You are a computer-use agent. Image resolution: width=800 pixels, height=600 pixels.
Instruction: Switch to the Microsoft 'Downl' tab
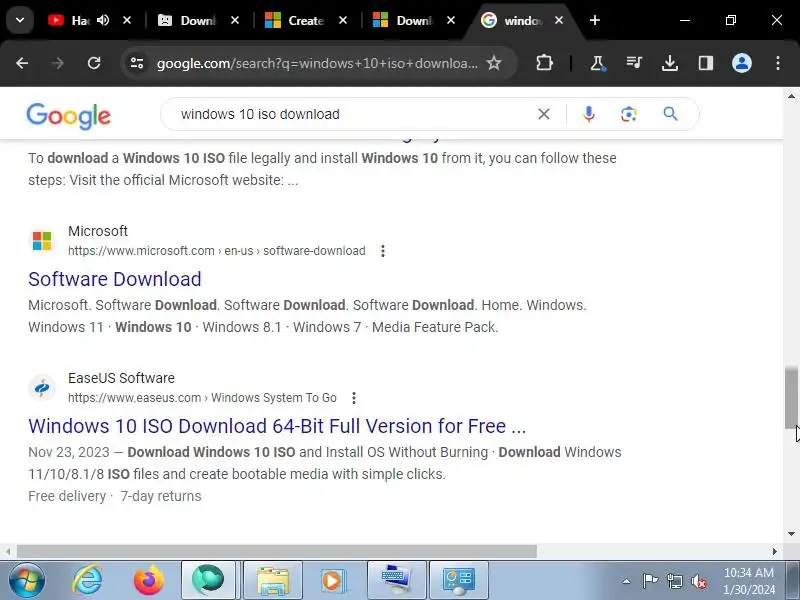coord(414,20)
